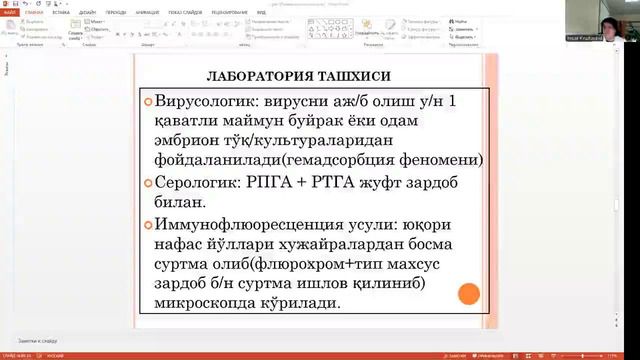This screenshot has width=640, height=360.
Task: Open the ВИД ribbon tab
Action: 261,13
